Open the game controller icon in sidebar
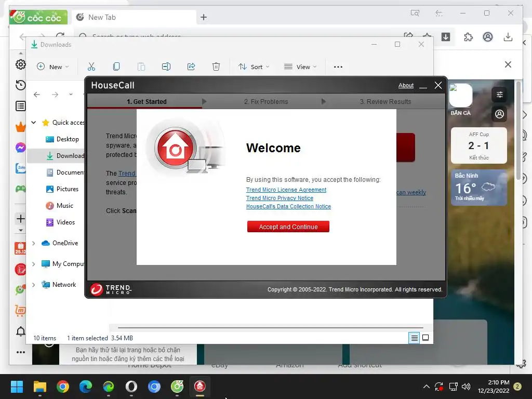532x399 pixels. pos(21,189)
